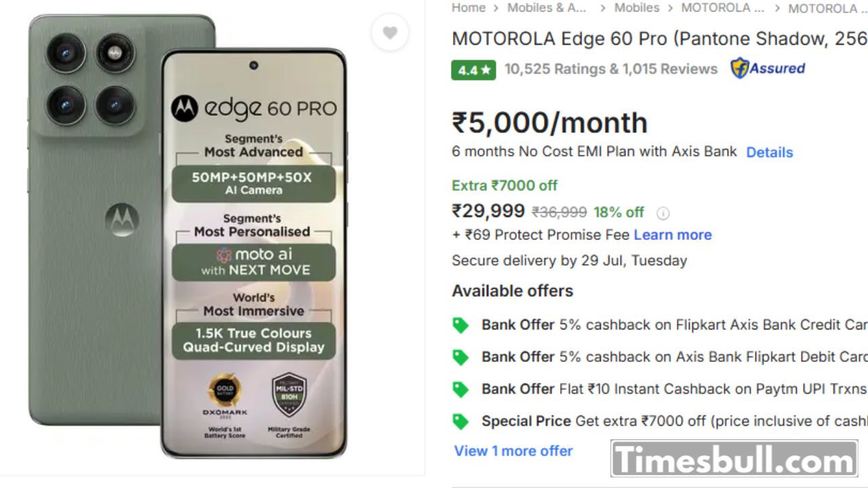Click the wishlist heart icon
The width and height of the screenshot is (868, 488).
pos(390,33)
